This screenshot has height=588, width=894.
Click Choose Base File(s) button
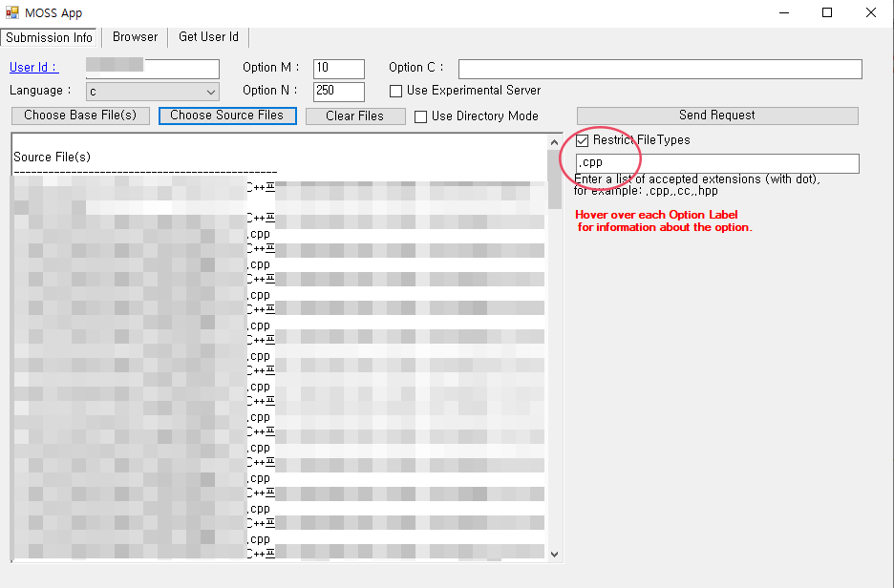coord(80,115)
